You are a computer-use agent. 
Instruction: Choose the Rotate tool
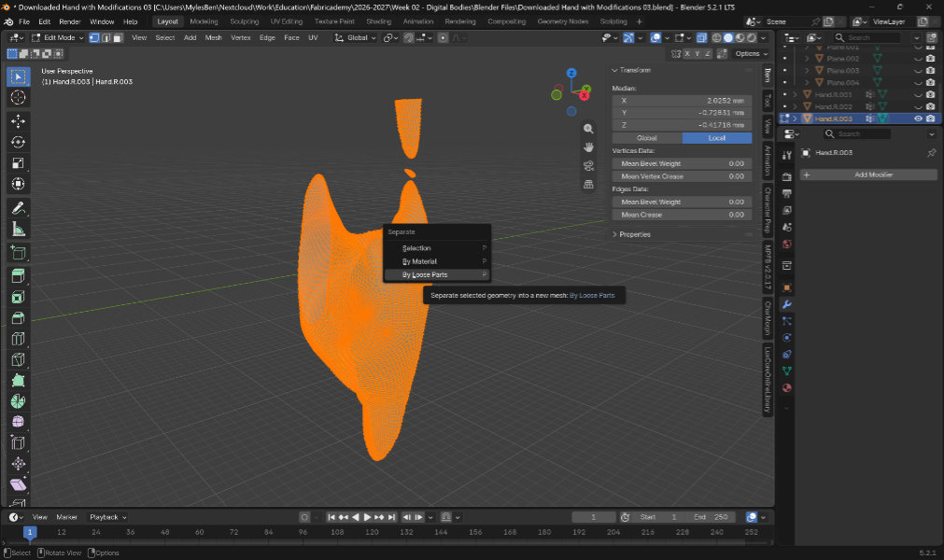coord(18,142)
